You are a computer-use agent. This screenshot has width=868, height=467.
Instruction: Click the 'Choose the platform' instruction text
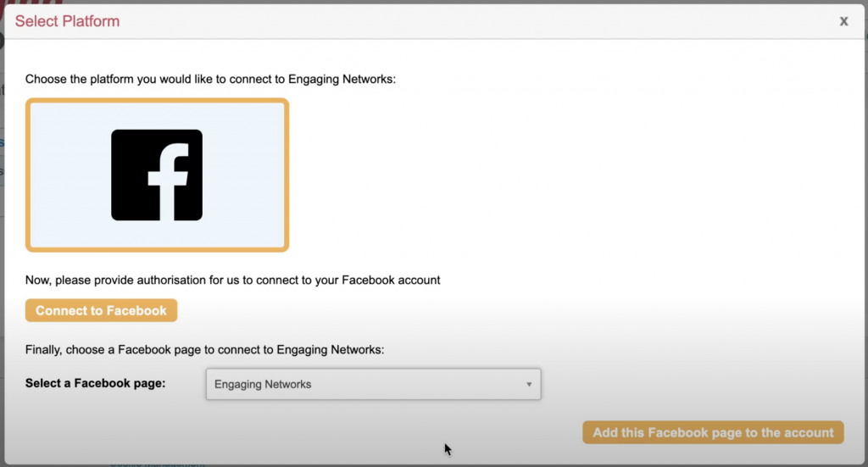click(210, 79)
